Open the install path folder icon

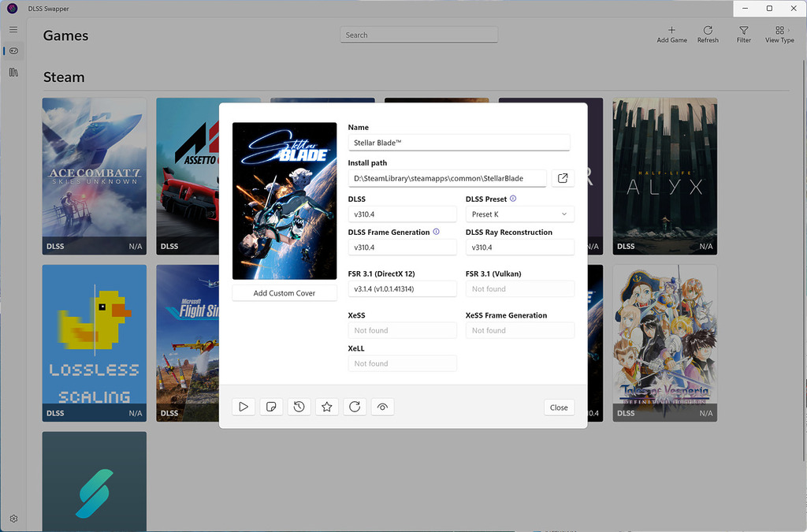[563, 178]
